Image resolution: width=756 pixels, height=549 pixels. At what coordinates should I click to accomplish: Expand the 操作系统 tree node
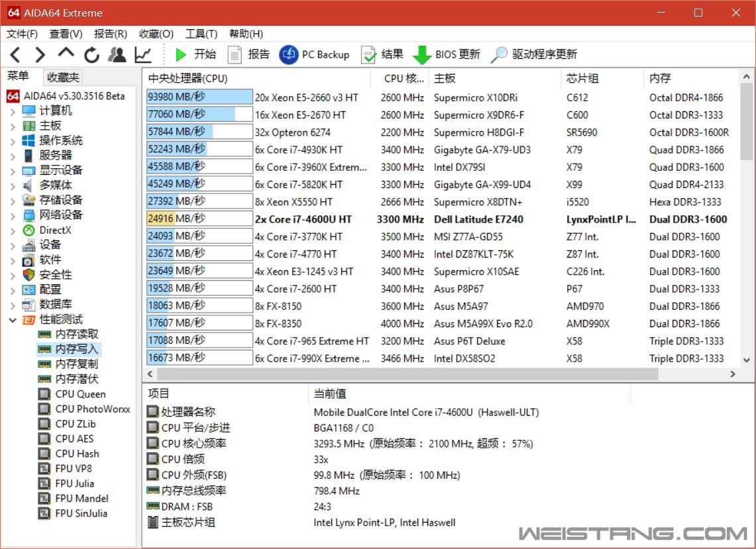pos(13,142)
